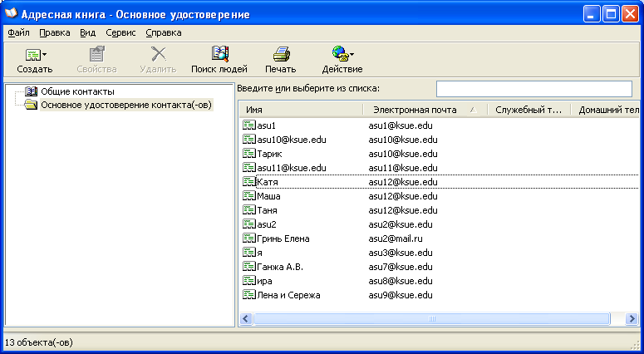
Task: Sort by the Имя column header
Action: (301, 110)
